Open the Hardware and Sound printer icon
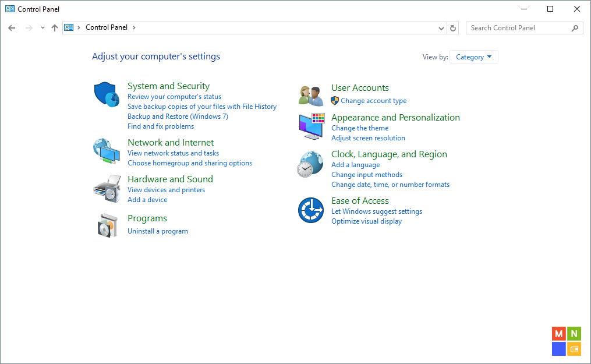 pos(107,188)
